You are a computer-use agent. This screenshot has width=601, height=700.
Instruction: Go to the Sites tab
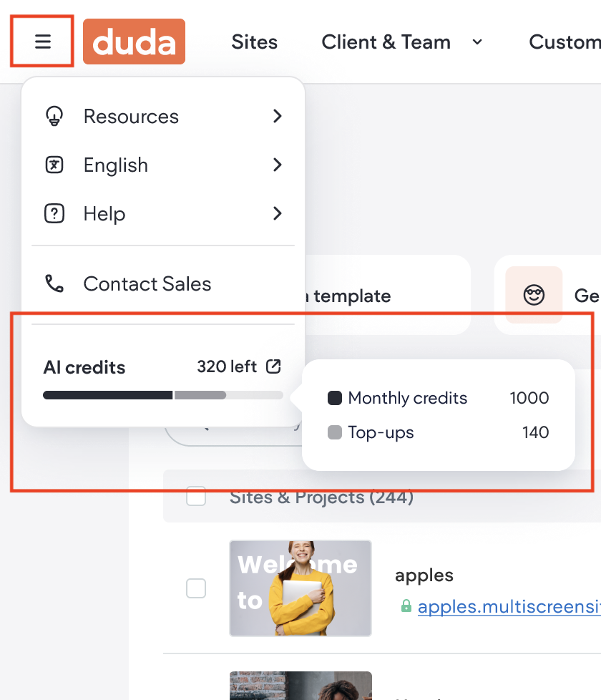coord(254,42)
